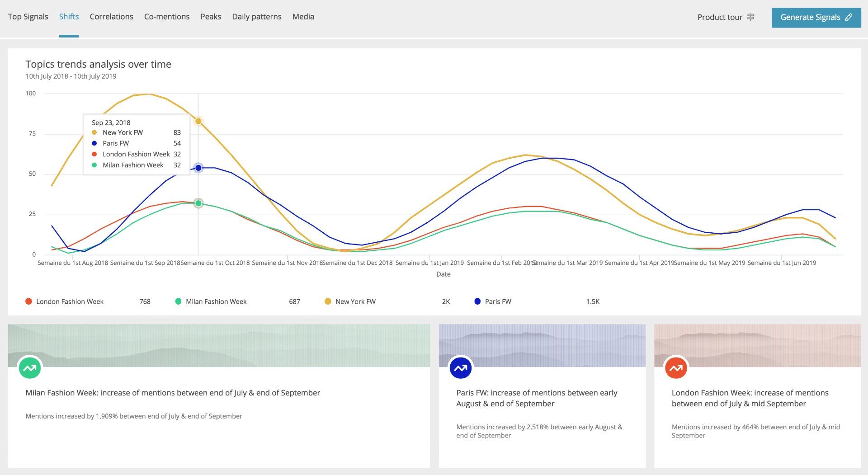Open the Media tab
The image size is (868, 475).
pos(303,17)
